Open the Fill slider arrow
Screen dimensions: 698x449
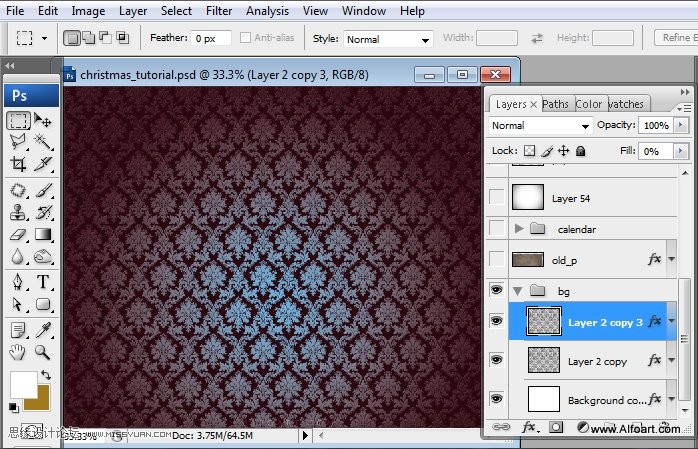(681, 151)
